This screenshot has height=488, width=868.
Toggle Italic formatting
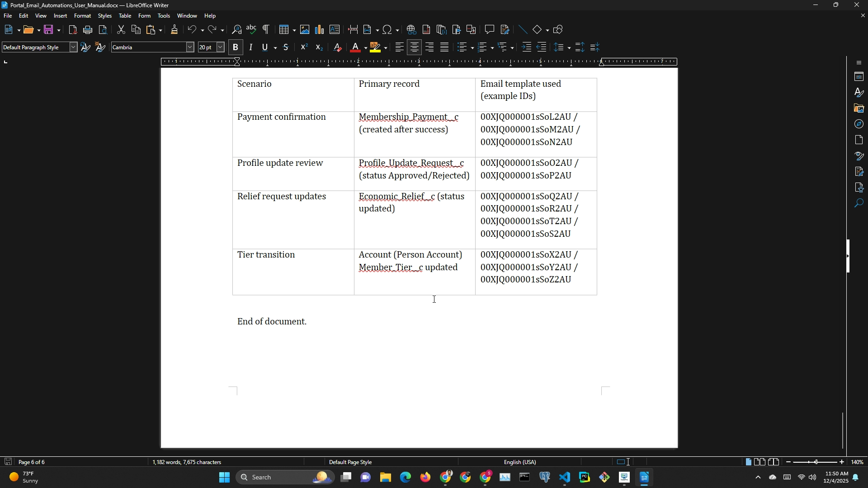coord(251,47)
